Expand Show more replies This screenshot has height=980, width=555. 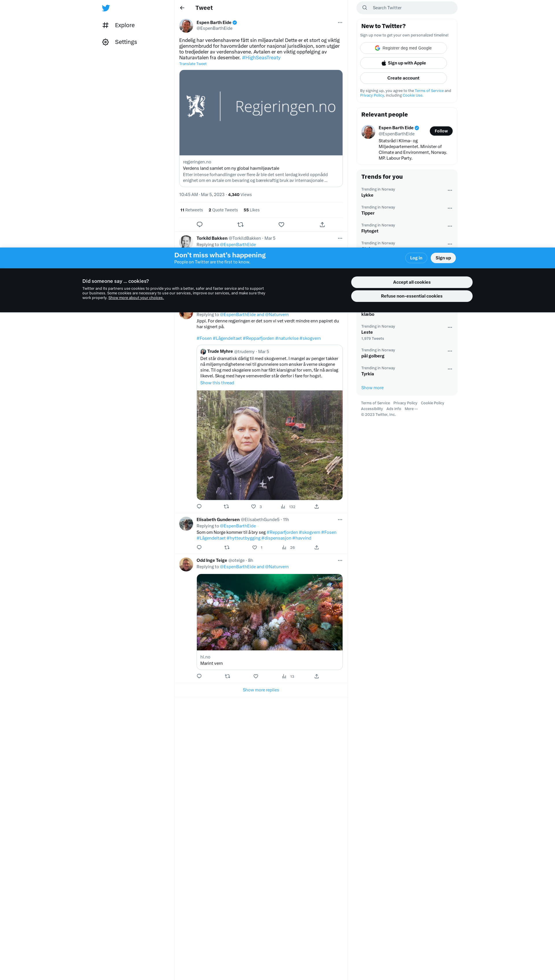pyautogui.click(x=261, y=689)
